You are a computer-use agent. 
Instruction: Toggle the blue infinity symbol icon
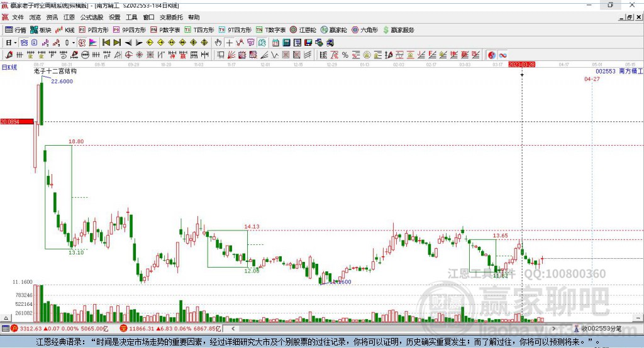pos(502,55)
